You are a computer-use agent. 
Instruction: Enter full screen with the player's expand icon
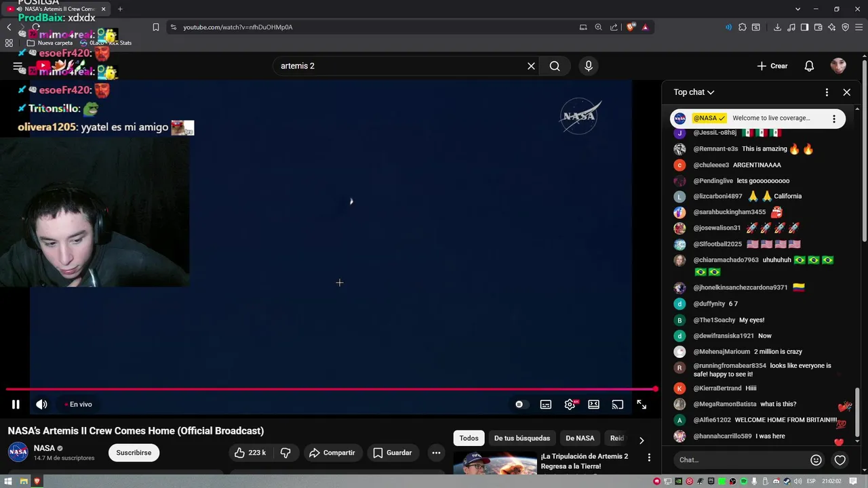(x=642, y=405)
